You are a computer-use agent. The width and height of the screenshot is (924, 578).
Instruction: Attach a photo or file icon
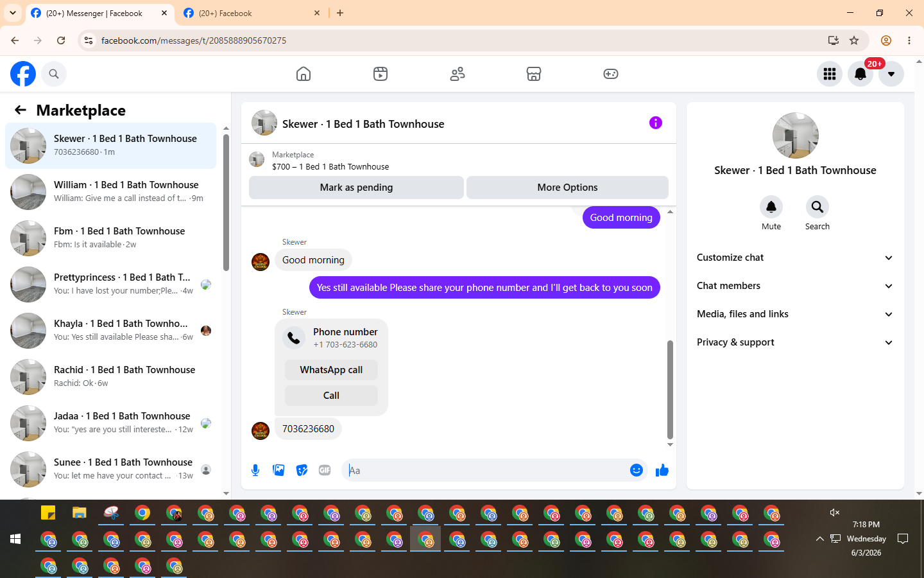(278, 470)
